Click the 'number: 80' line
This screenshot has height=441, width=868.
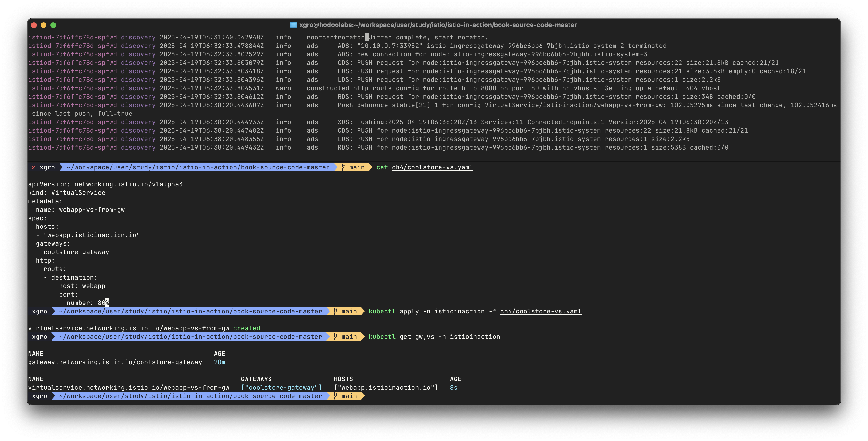[86, 303]
